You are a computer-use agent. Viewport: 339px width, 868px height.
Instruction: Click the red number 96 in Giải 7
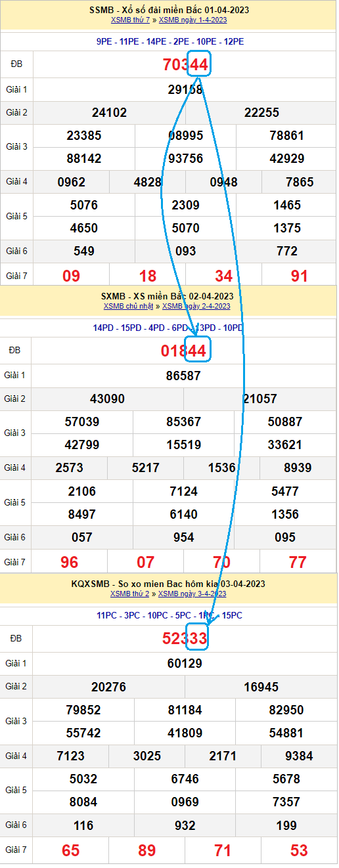point(69,562)
